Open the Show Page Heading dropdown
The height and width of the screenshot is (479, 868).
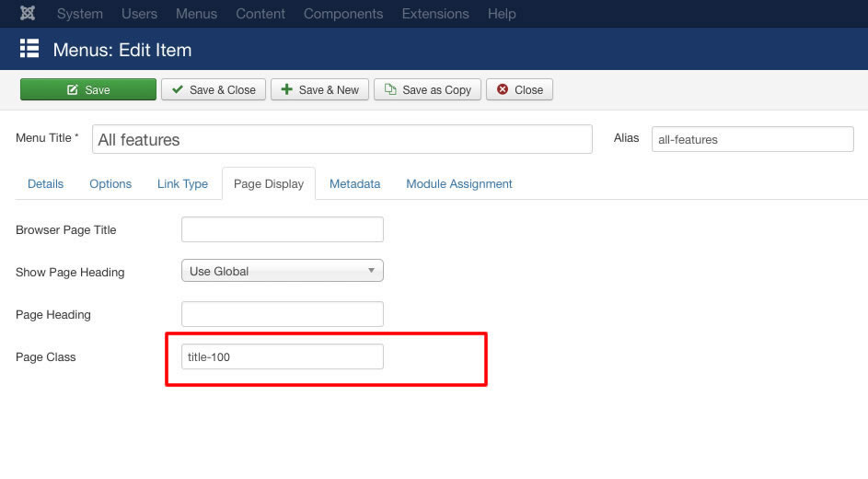[283, 271]
